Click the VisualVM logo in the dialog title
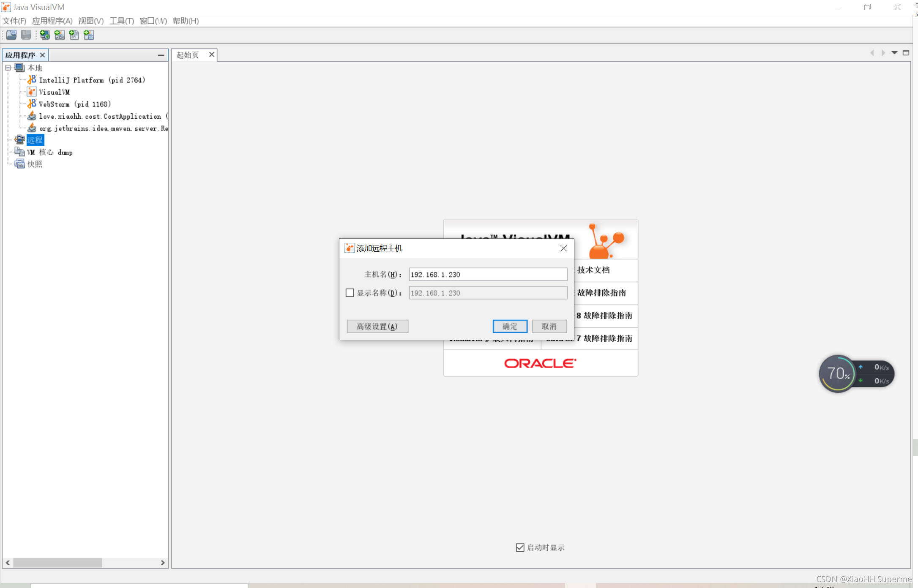The height and width of the screenshot is (588, 918). 350,248
